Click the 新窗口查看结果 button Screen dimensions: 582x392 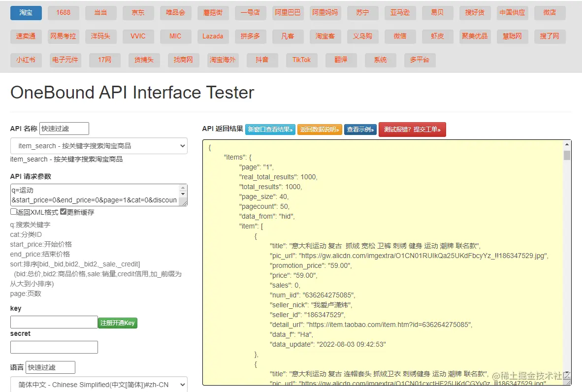pos(270,130)
